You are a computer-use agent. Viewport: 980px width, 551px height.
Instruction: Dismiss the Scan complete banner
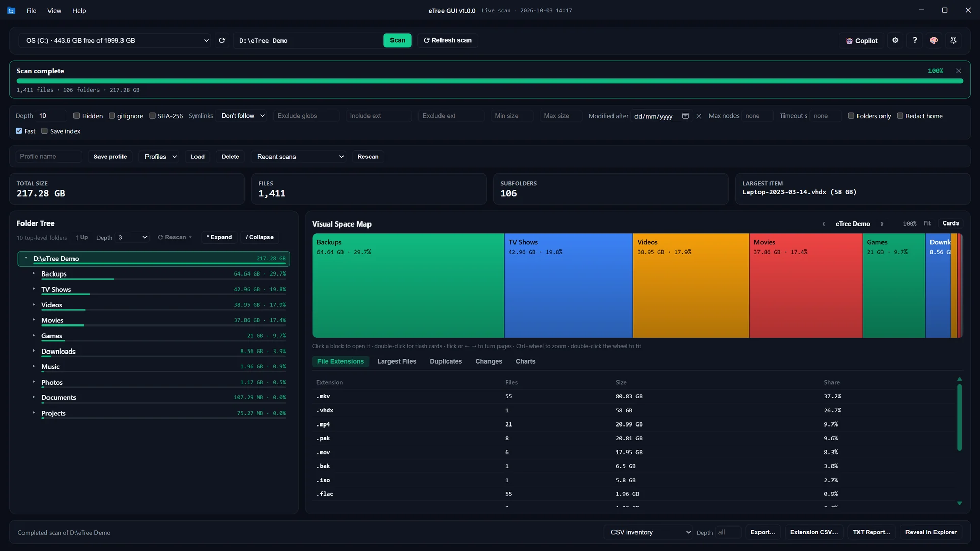[x=958, y=71]
